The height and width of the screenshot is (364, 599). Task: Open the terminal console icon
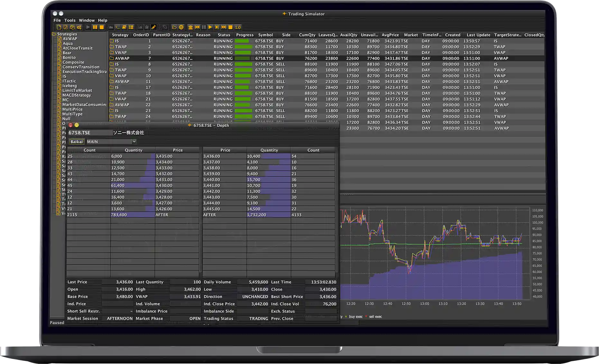pyautogui.click(x=117, y=27)
